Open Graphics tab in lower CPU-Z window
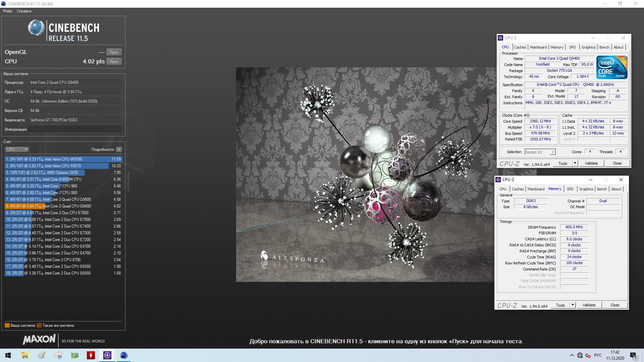Screen dimensions: 644x362 pyautogui.click(x=586, y=189)
